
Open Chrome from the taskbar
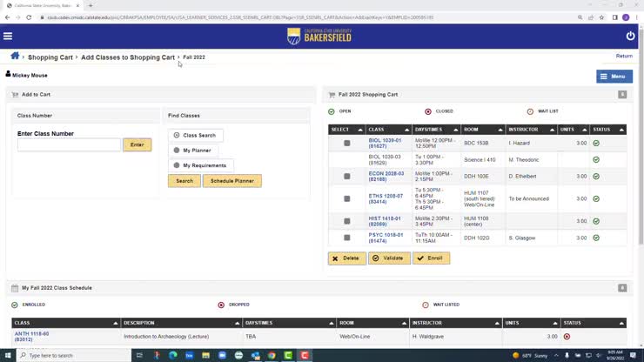[x=272, y=355]
